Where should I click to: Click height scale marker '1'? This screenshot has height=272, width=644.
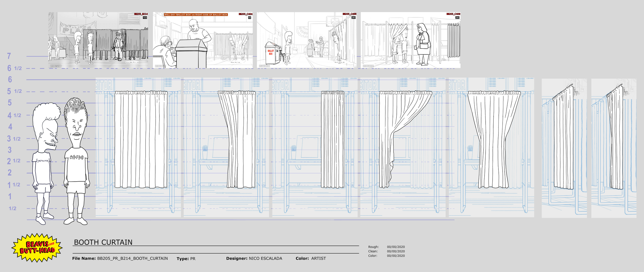10,197
